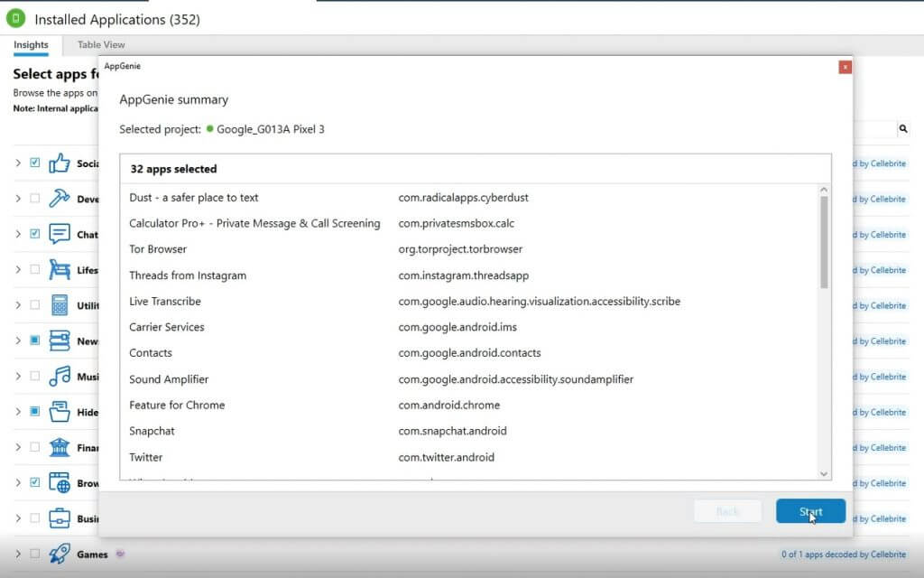Click the search magnifier icon

coord(902,128)
